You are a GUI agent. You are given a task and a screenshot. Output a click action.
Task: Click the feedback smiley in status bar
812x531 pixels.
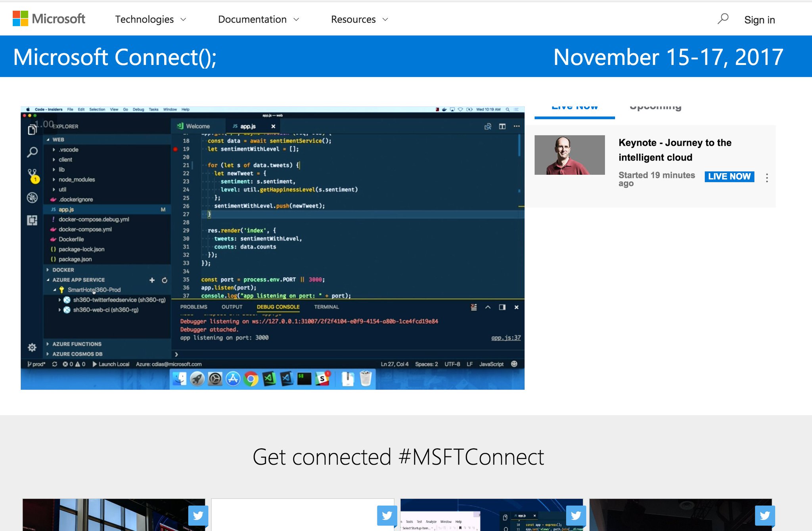514,364
